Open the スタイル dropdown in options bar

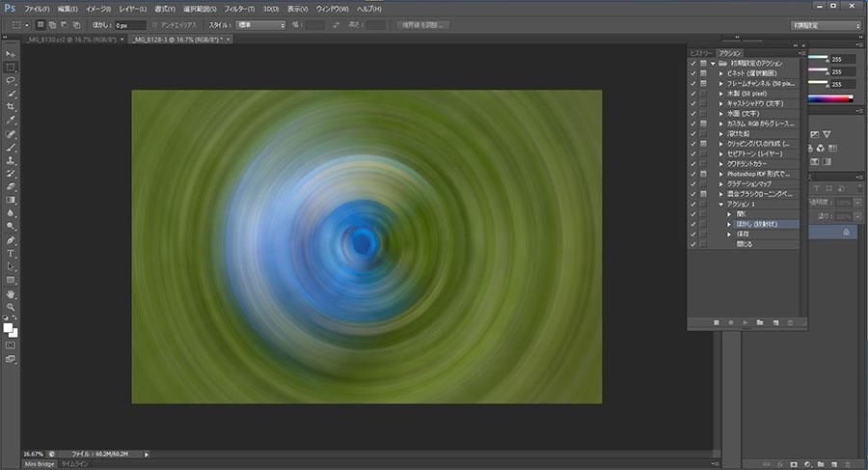tap(260, 25)
